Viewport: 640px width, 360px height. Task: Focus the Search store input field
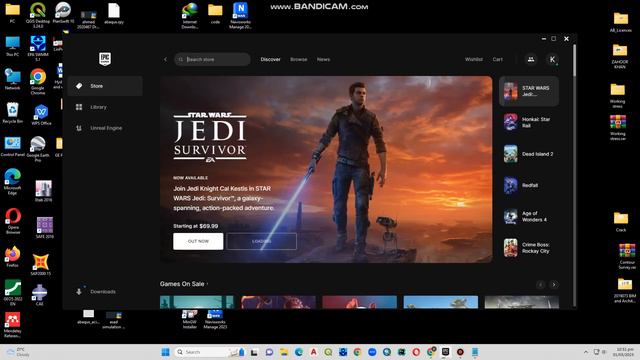[x=212, y=60]
